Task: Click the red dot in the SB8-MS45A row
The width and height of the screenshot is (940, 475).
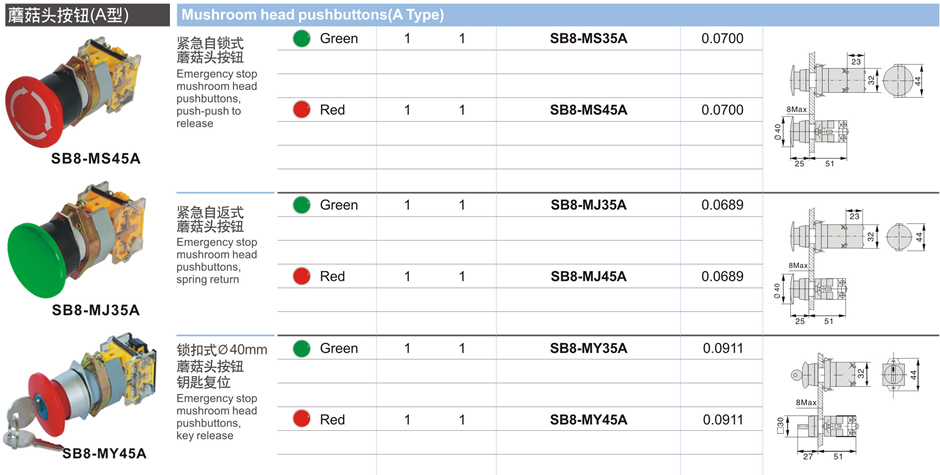Action: click(x=301, y=110)
